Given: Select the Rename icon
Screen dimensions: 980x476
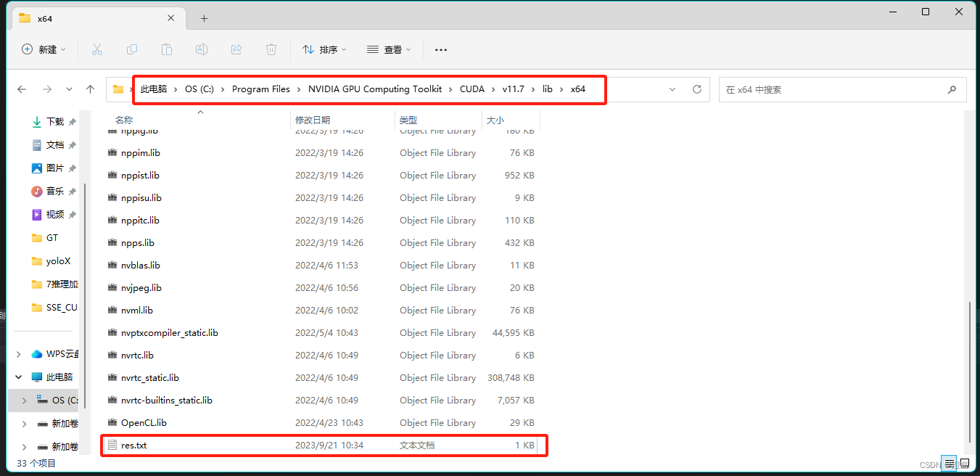Looking at the screenshot, I should click(x=201, y=49).
